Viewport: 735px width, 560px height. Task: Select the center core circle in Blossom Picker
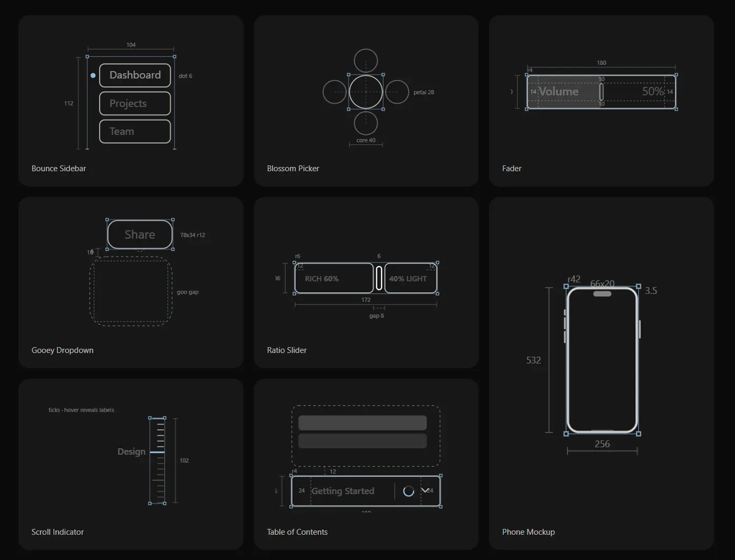(x=366, y=92)
